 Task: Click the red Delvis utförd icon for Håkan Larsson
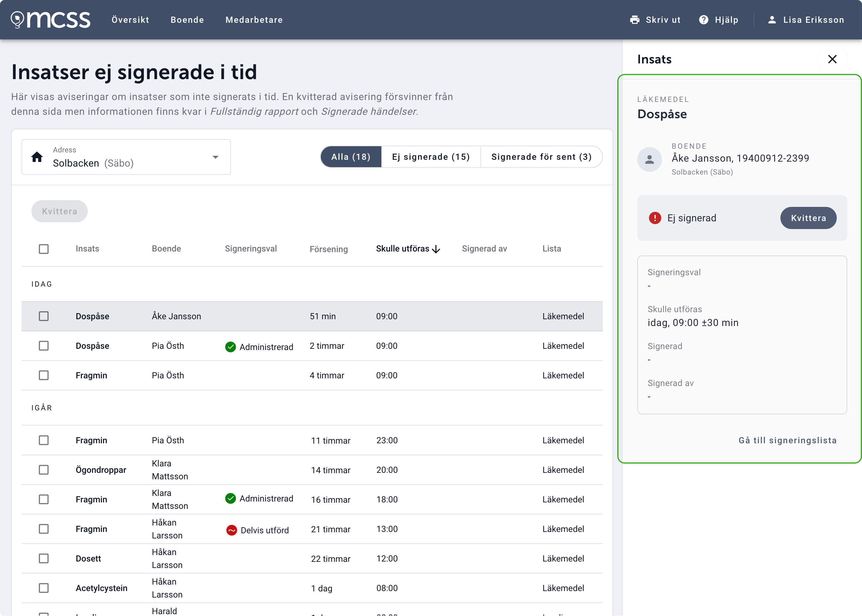pyautogui.click(x=231, y=530)
